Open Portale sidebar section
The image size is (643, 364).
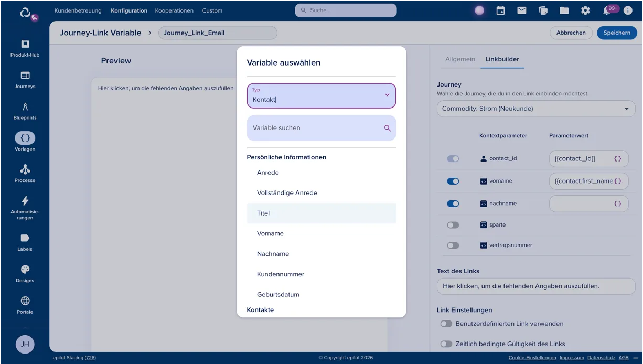tap(25, 305)
